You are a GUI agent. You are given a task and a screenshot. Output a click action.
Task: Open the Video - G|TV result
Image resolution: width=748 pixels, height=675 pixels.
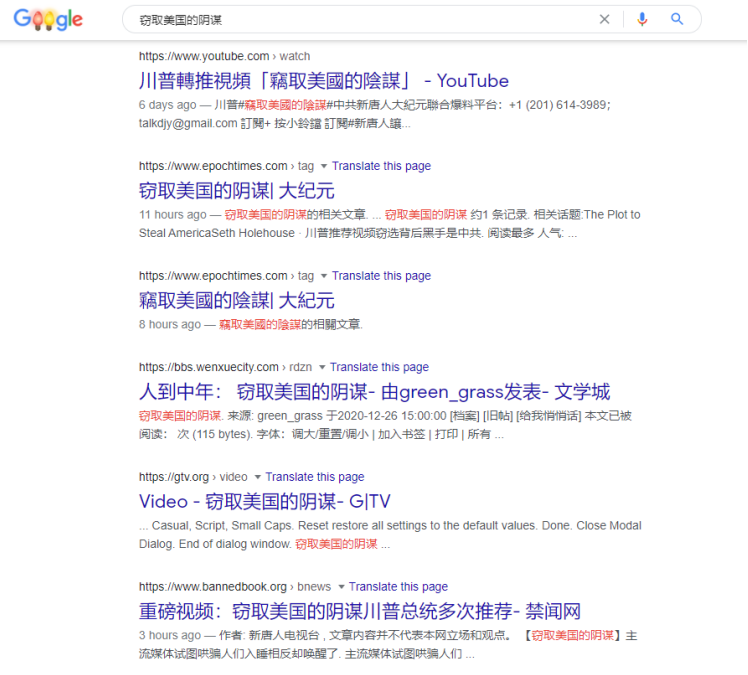[x=264, y=502]
